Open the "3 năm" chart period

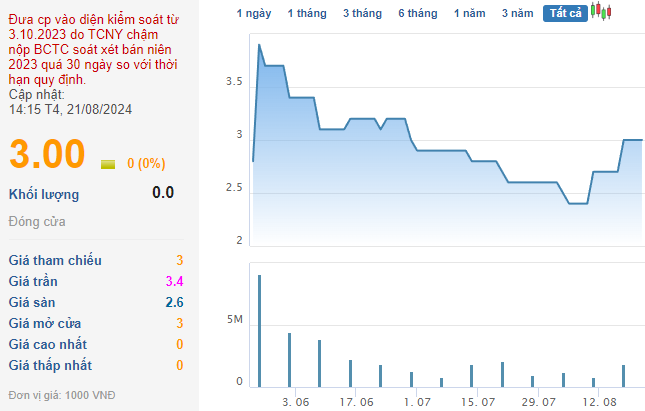[518, 13]
